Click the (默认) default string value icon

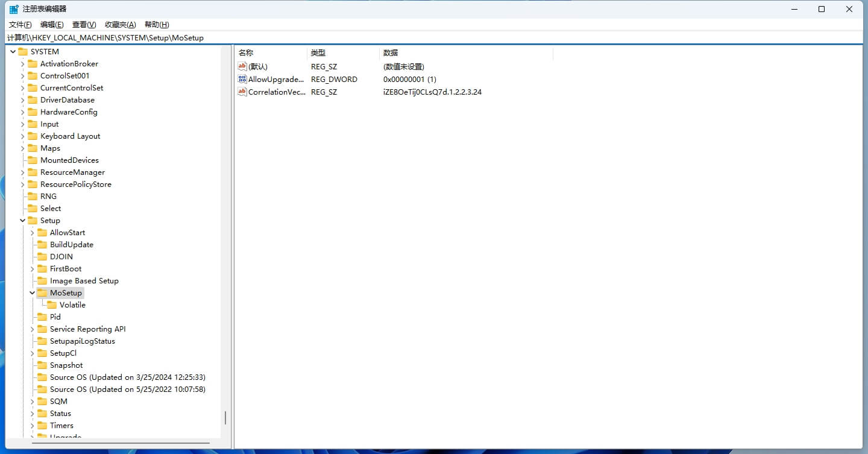click(x=242, y=67)
